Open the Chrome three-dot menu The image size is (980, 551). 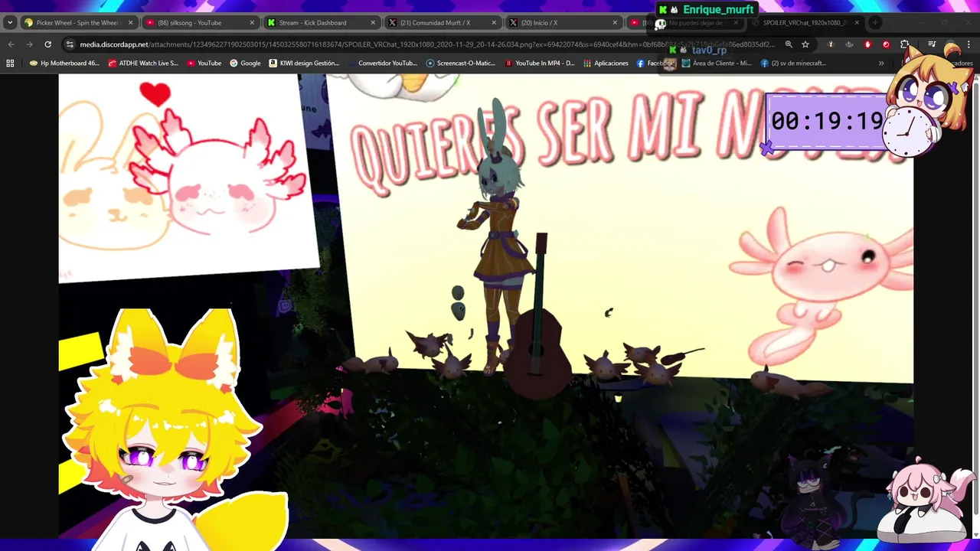coord(969,44)
